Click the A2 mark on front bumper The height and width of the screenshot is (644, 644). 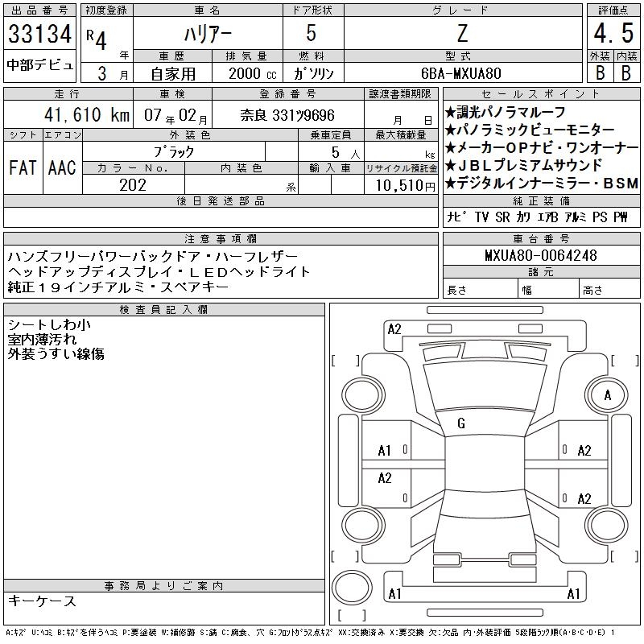click(394, 329)
